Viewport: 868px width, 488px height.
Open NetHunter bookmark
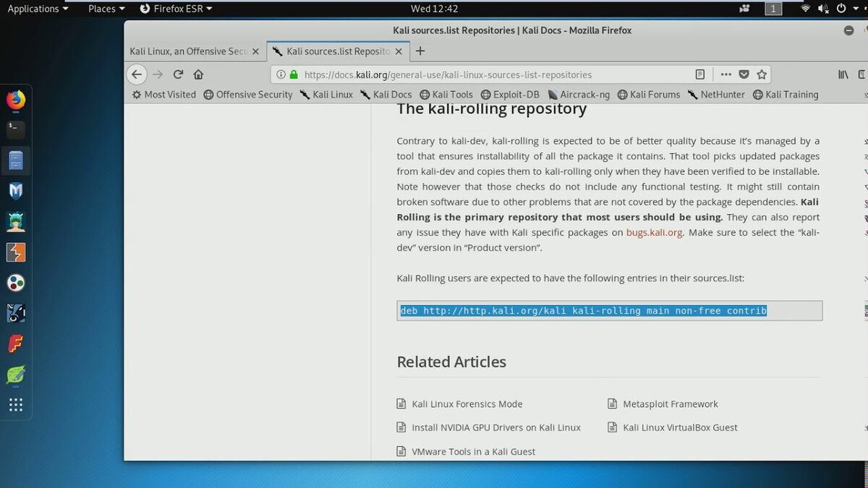coord(716,94)
